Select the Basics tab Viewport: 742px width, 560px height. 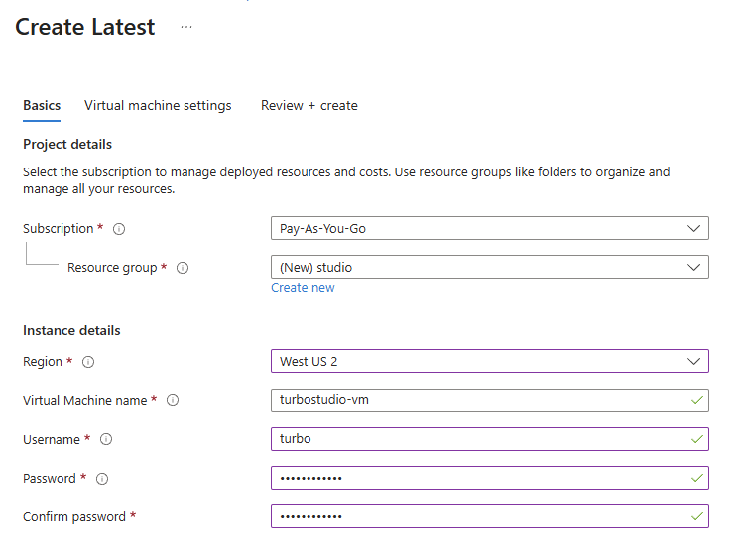[42, 105]
